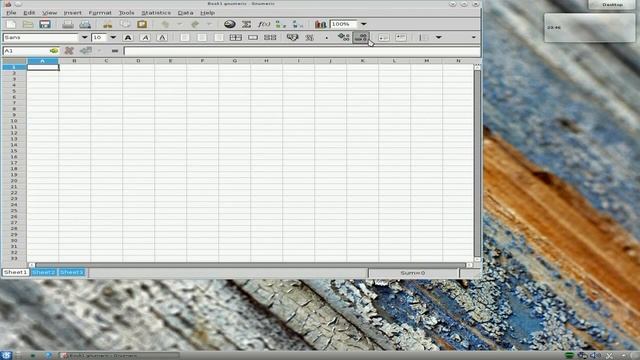Open the File menu
Screen dimensions: 640x360
(x=11, y=13)
